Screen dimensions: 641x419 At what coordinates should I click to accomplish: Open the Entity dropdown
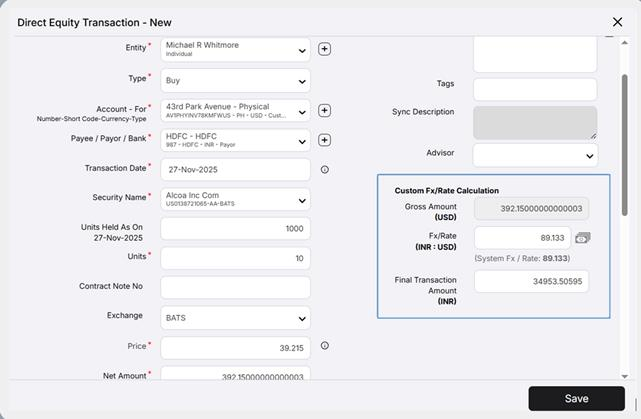pos(235,49)
